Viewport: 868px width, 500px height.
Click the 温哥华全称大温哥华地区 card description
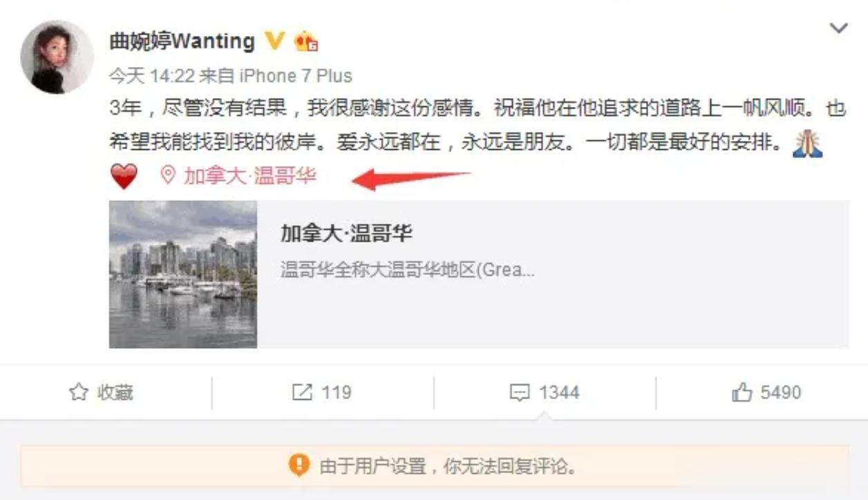407,269
